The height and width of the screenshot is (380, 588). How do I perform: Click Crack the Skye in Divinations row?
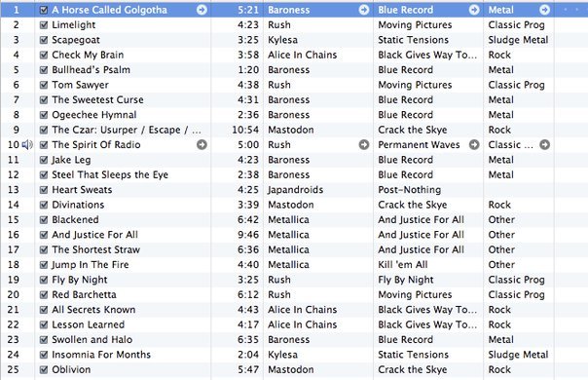coord(413,205)
